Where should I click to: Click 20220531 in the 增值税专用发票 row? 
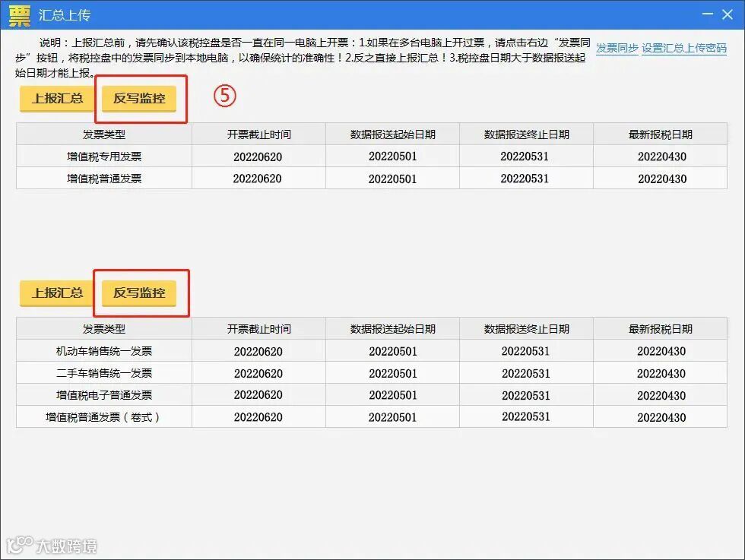(x=525, y=157)
